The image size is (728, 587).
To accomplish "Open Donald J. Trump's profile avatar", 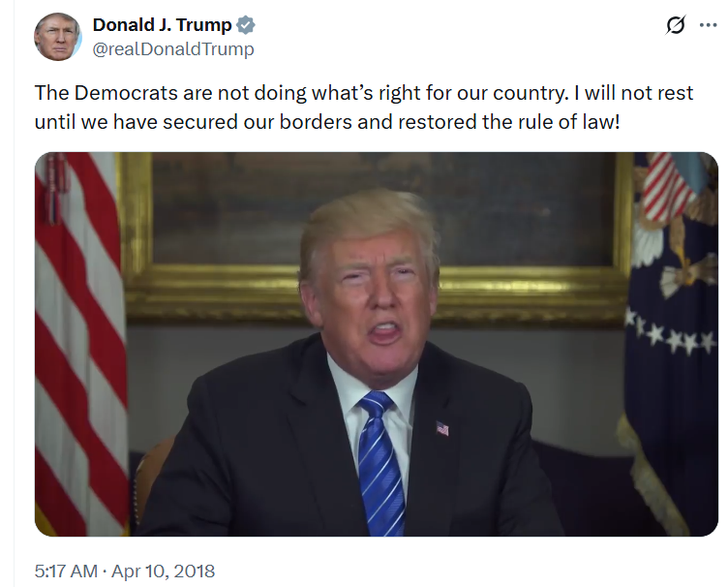I will tap(57, 37).
